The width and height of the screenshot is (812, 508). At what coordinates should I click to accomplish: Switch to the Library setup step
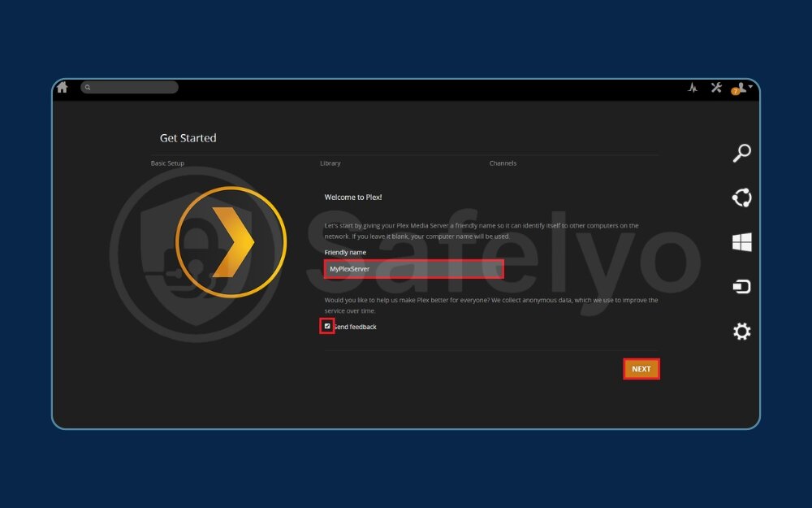coord(330,163)
